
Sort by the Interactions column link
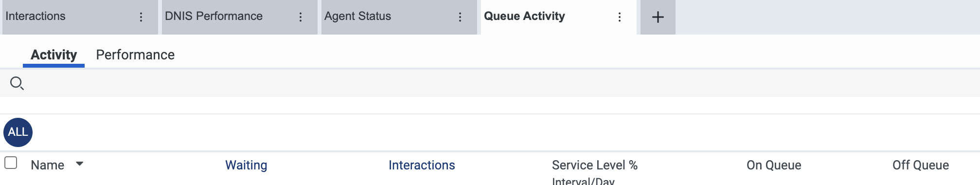[422, 165]
